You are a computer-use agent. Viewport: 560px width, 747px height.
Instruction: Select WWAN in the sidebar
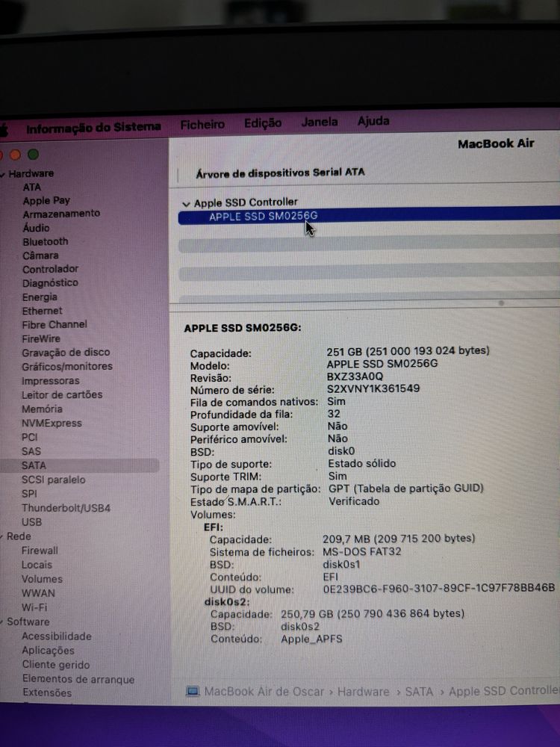[x=38, y=594]
